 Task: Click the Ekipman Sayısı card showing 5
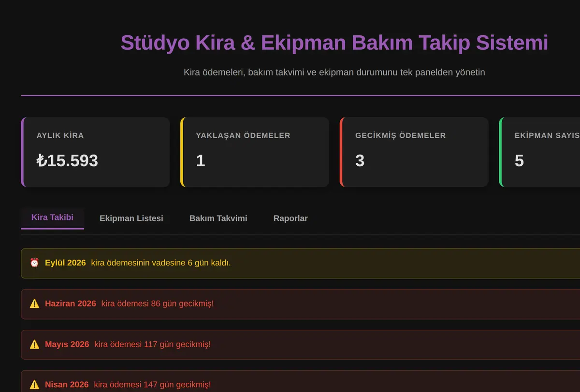(x=539, y=152)
